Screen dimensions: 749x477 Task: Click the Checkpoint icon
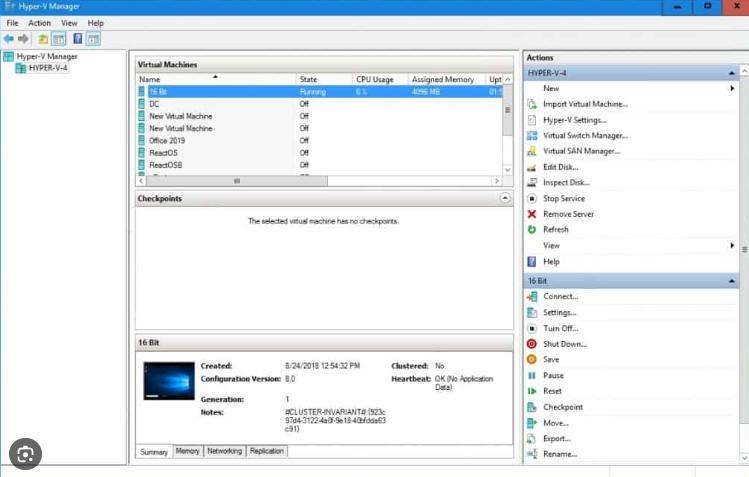[532, 407]
